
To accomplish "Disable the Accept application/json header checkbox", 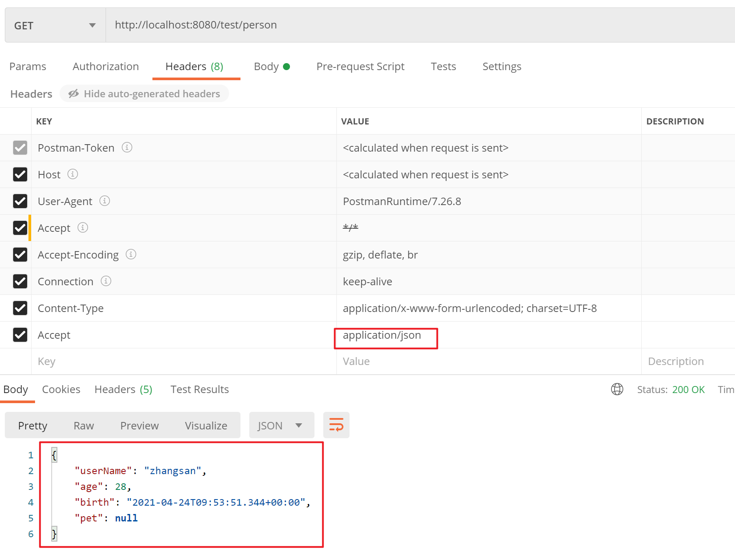I will click(20, 335).
